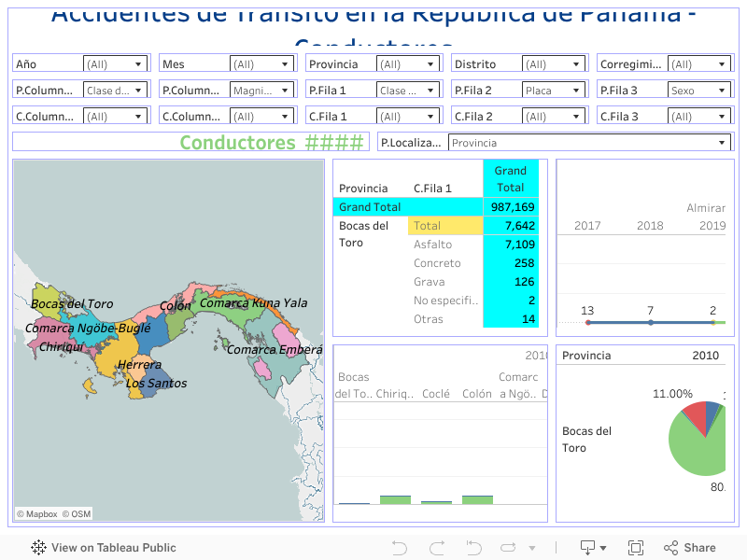Enter full screen with the Full Screen icon

(x=636, y=548)
